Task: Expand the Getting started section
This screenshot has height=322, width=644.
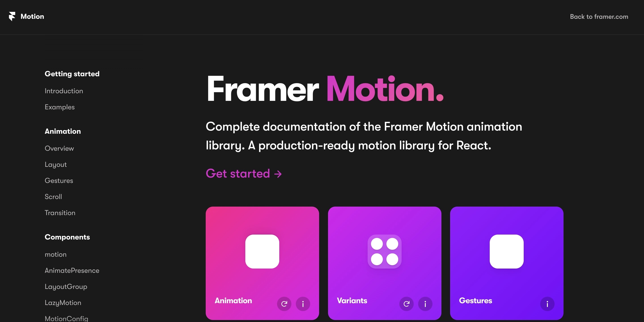Action: click(72, 74)
